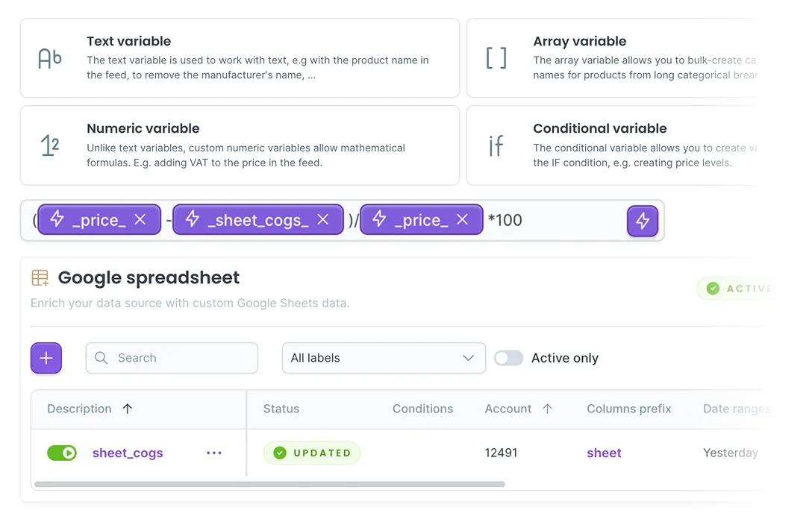Sort by Description column arrow
Viewport: 812px width, 522px height.
coord(128,409)
